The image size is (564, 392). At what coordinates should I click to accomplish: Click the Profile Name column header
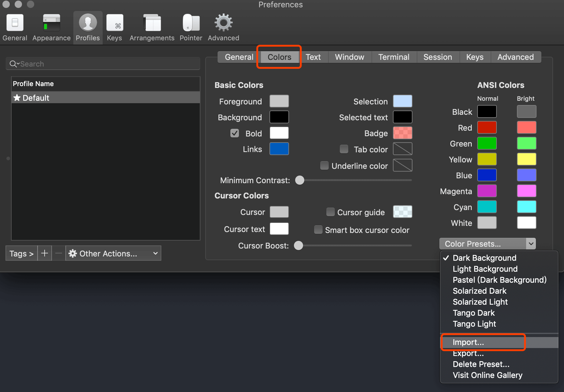[x=106, y=84]
